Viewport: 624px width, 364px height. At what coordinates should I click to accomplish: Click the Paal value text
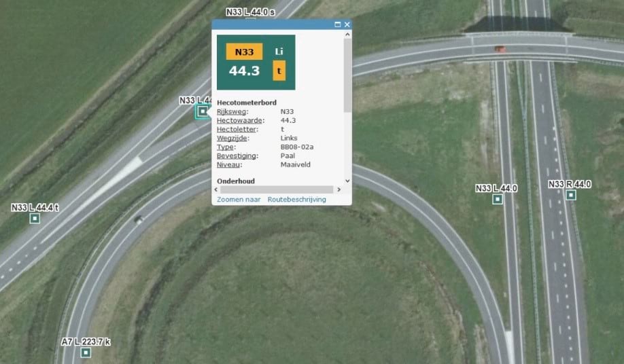(288, 156)
